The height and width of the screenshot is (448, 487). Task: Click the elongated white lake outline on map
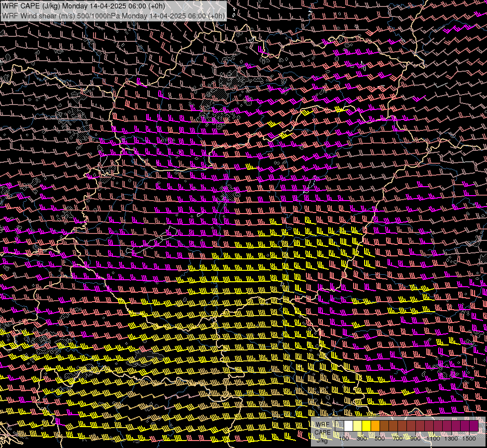pos(152,240)
